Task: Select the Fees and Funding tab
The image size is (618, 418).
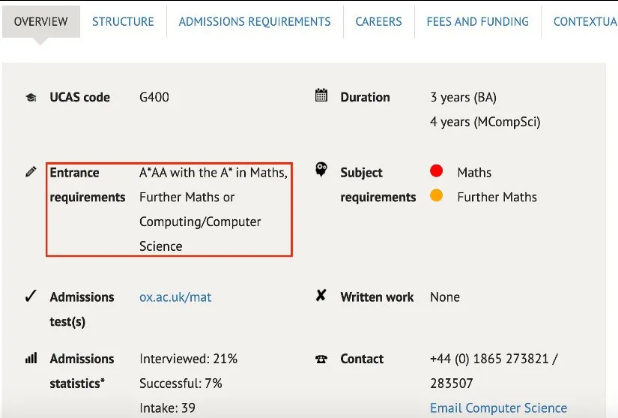Action: point(476,21)
